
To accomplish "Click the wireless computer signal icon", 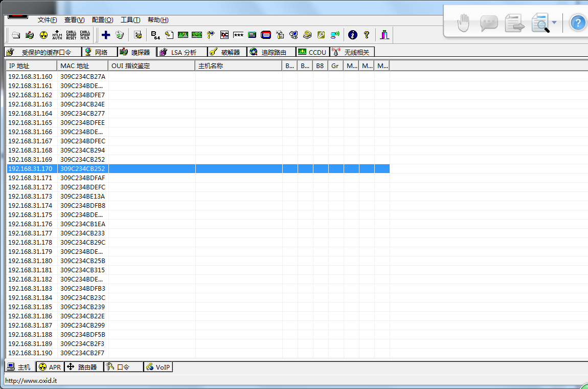I will coord(335,35).
